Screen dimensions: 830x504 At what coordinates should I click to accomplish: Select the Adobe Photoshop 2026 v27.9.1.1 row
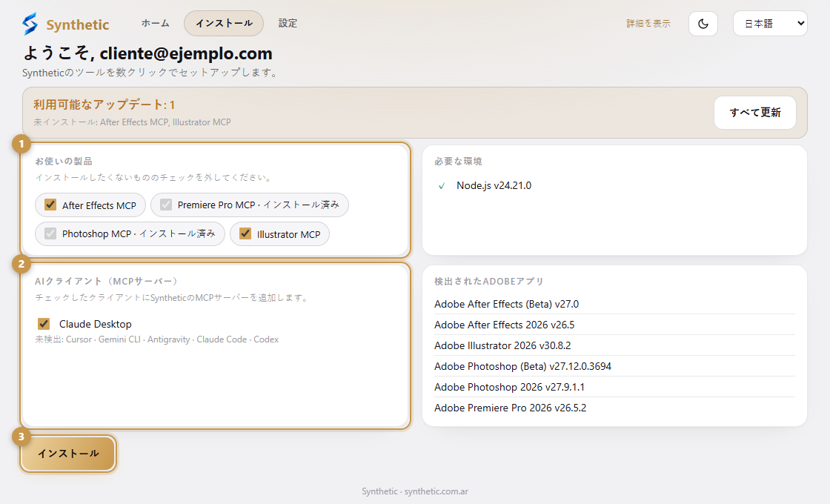coord(614,387)
